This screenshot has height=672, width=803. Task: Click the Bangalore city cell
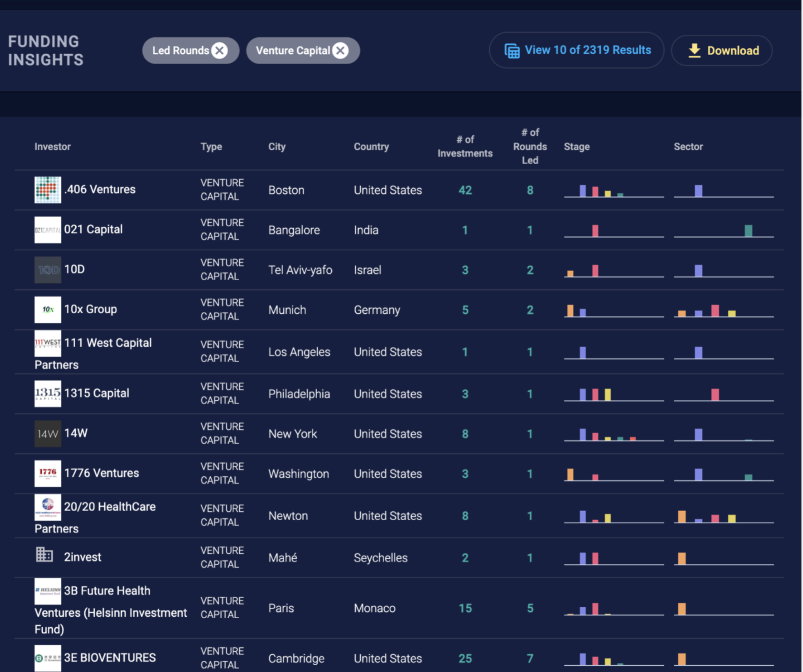point(294,230)
